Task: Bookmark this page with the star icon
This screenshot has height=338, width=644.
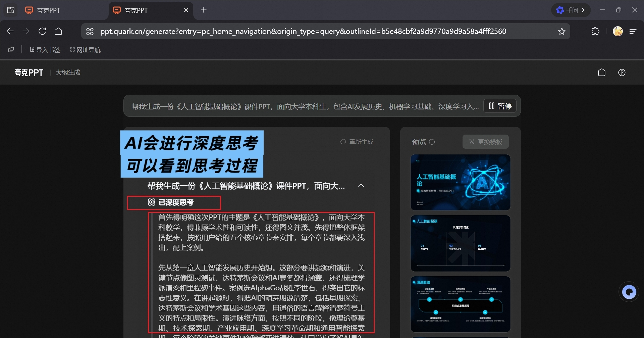Action: (561, 32)
